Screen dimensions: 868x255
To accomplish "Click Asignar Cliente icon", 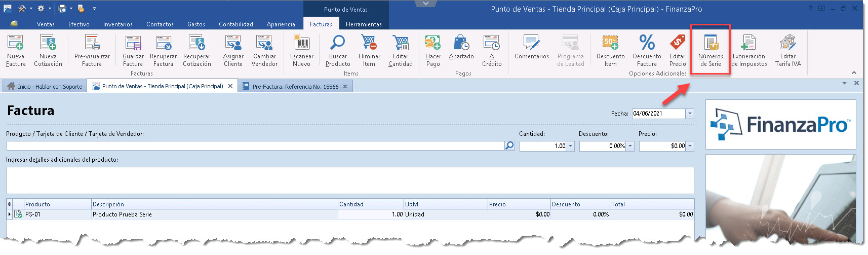I will [233, 43].
